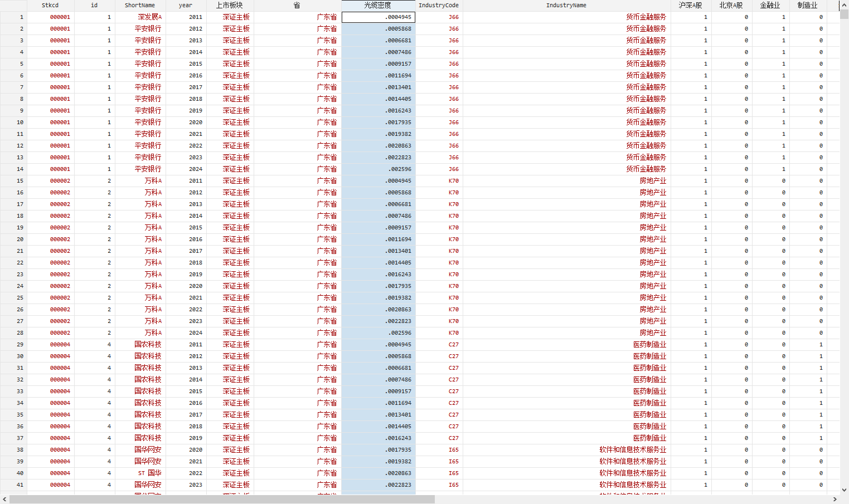Click the horizontal scrollbar left arrow

tap(4, 500)
